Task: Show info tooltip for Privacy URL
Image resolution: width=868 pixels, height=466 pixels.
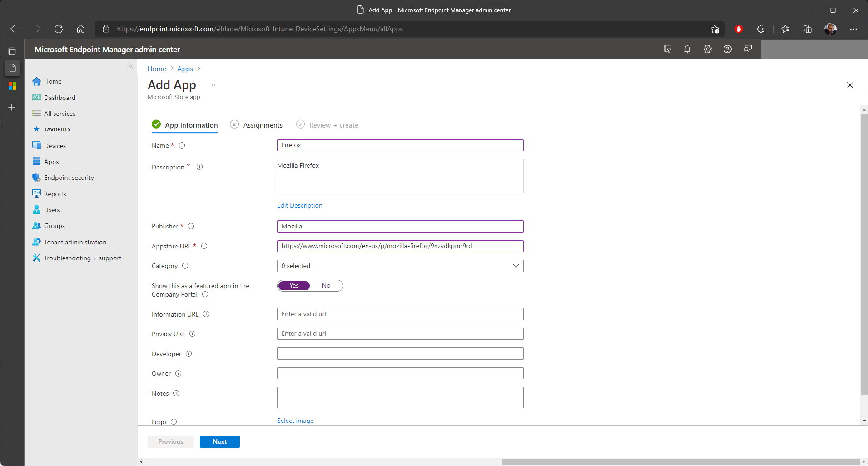Action: click(192, 334)
